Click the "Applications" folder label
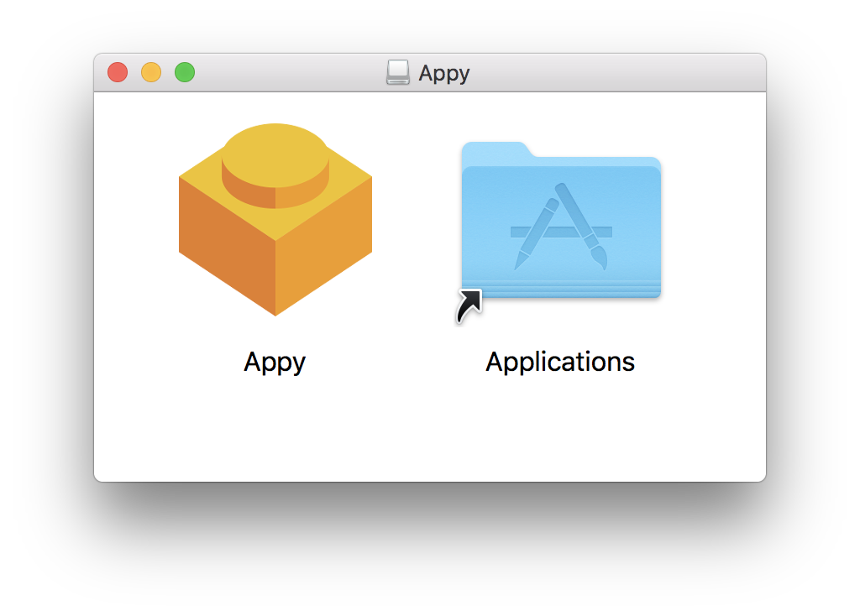The width and height of the screenshot is (860, 616). (x=560, y=362)
